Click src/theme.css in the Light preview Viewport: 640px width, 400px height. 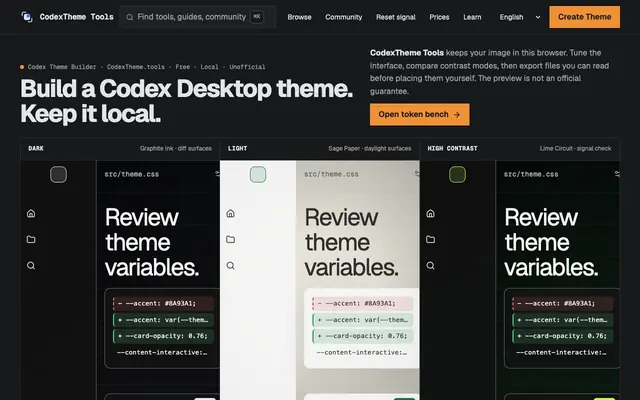pos(331,174)
